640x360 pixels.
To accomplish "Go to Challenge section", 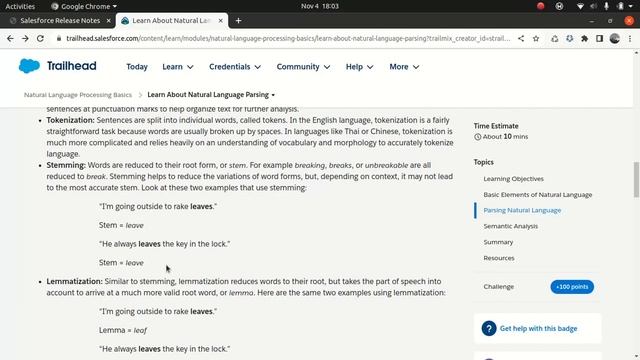I will click(x=498, y=287).
